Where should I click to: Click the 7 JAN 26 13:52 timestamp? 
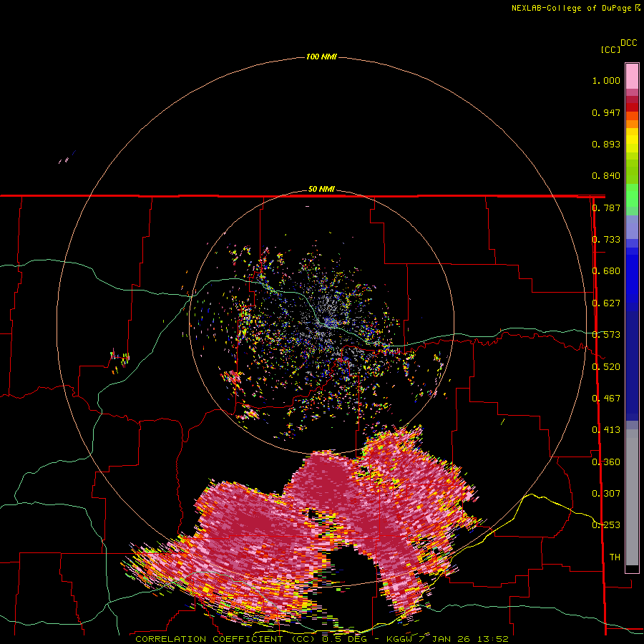pyautogui.click(x=463, y=639)
